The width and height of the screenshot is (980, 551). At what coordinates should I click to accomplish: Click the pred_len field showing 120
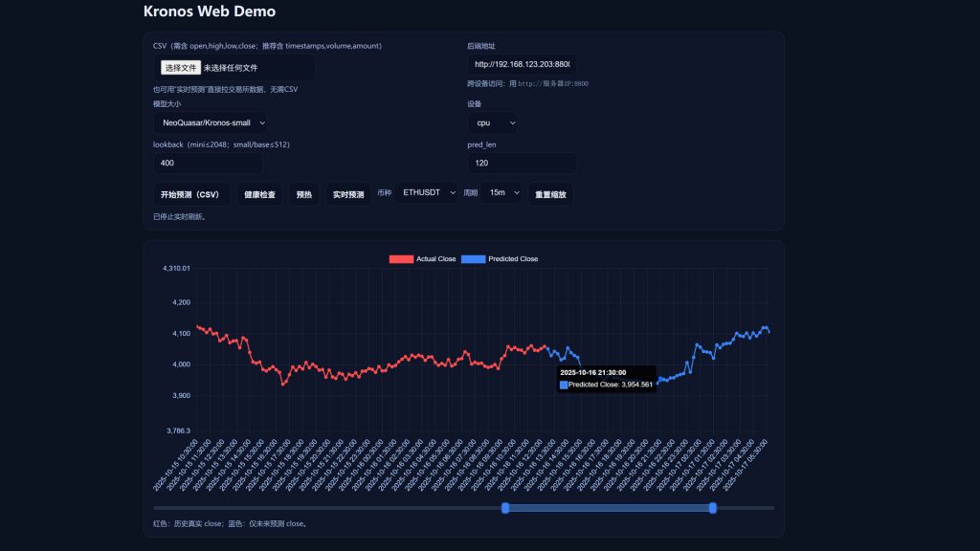522,163
